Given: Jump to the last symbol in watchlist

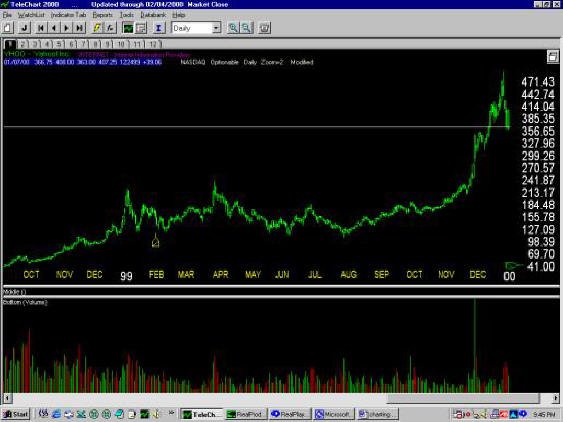Looking at the screenshot, I should point(79,28).
